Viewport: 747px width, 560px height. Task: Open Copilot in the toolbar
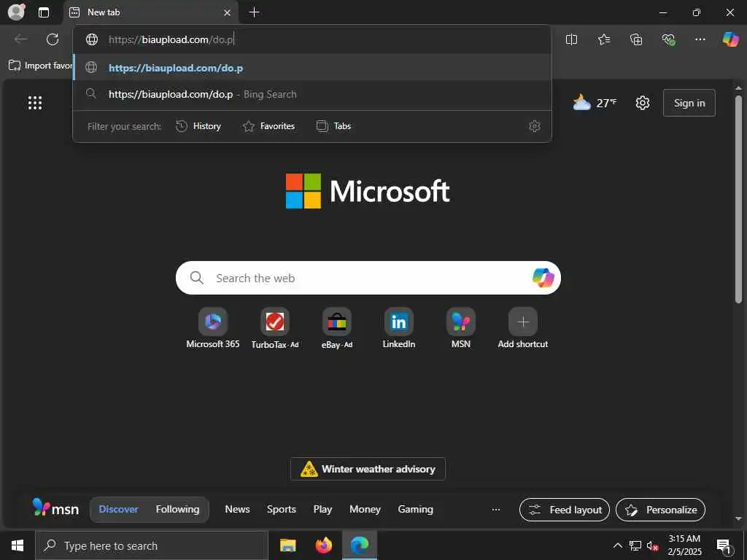click(730, 39)
